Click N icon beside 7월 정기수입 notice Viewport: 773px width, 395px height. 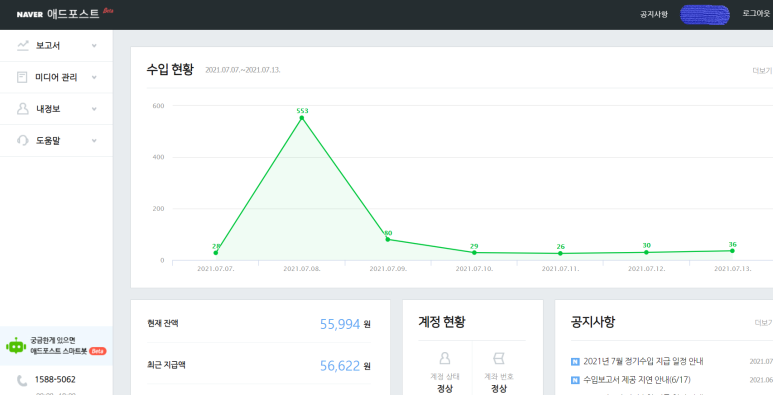coord(575,361)
